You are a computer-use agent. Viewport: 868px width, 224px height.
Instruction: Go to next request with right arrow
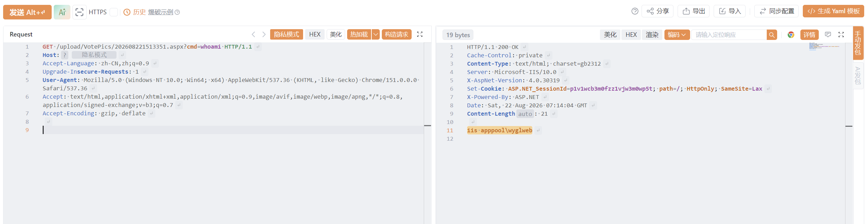(264, 34)
